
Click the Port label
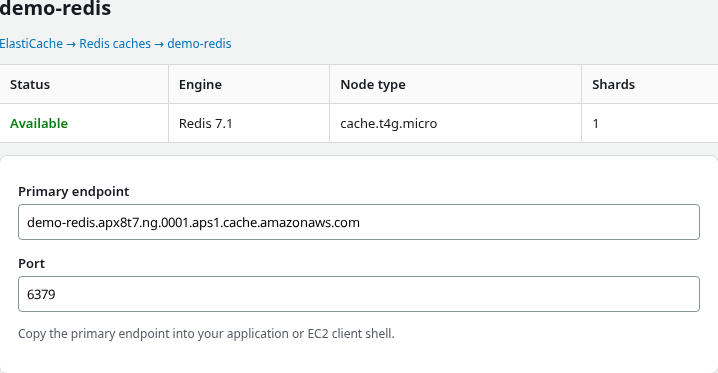[32, 264]
